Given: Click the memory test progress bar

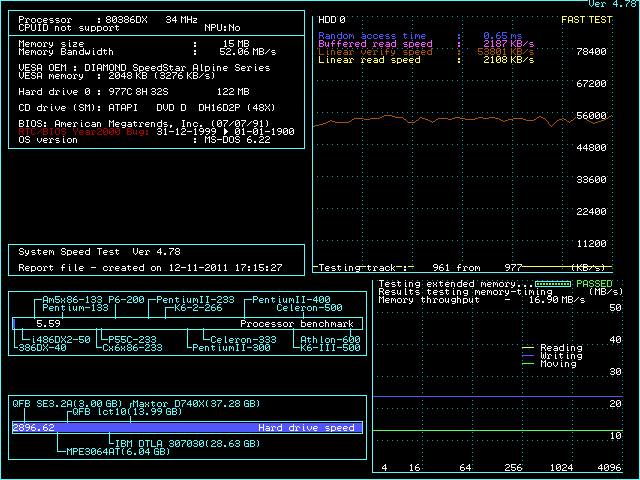Looking at the screenshot, I should [551, 284].
